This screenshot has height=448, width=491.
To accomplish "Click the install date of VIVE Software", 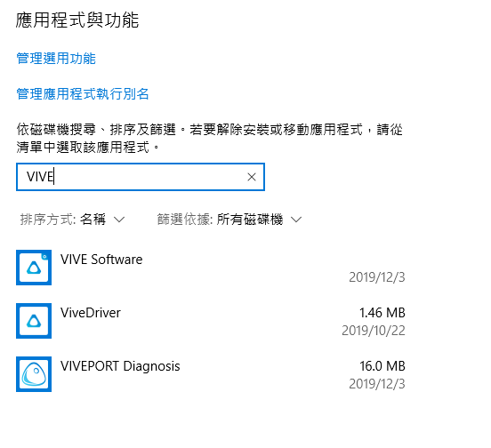I will [x=377, y=277].
